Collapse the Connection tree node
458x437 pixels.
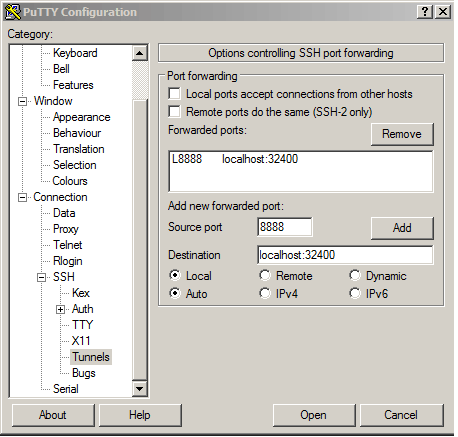(22, 197)
